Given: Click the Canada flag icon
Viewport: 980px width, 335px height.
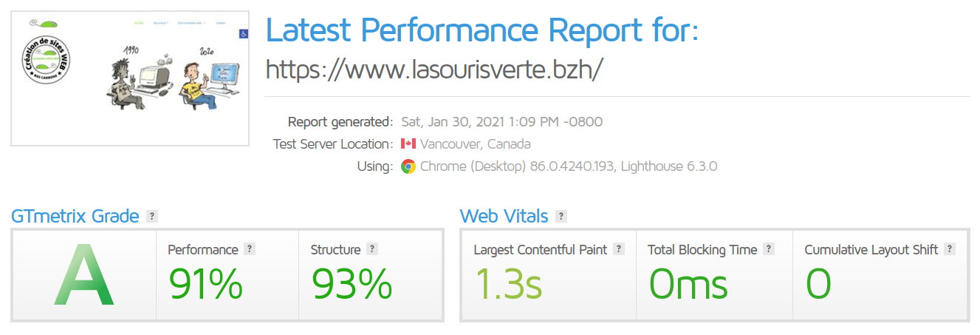Looking at the screenshot, I should click(x=408, y=144).
